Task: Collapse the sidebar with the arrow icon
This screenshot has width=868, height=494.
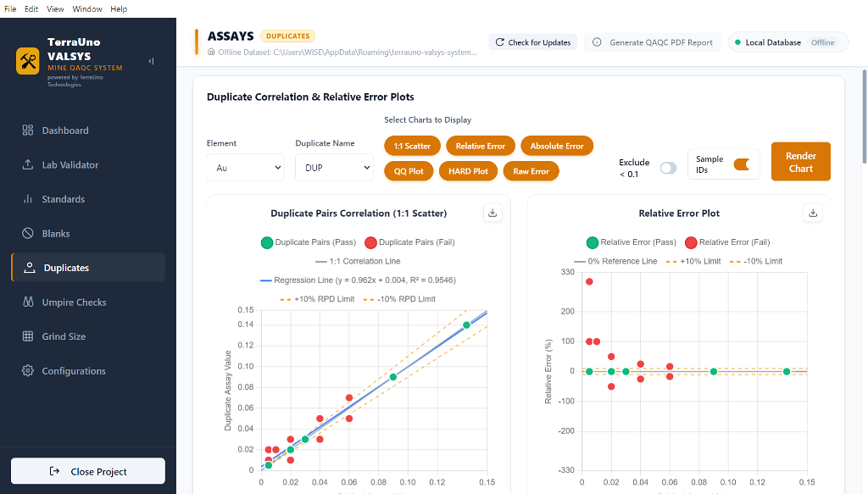Action: click(151, 61)
